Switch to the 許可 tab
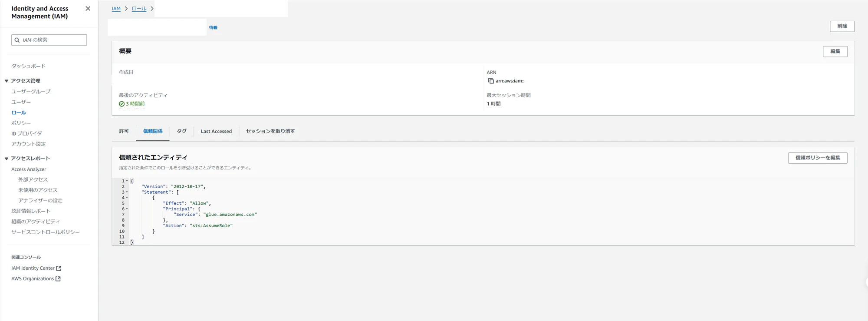 (x=124, y=131)
